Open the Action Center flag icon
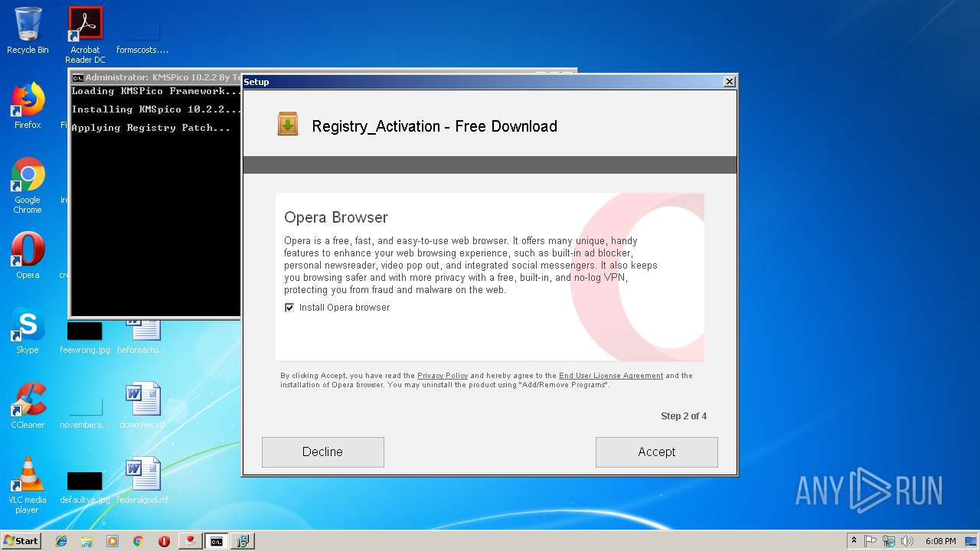Image resolution: width=980 pixels, height=551 pixels. [871, 541]
